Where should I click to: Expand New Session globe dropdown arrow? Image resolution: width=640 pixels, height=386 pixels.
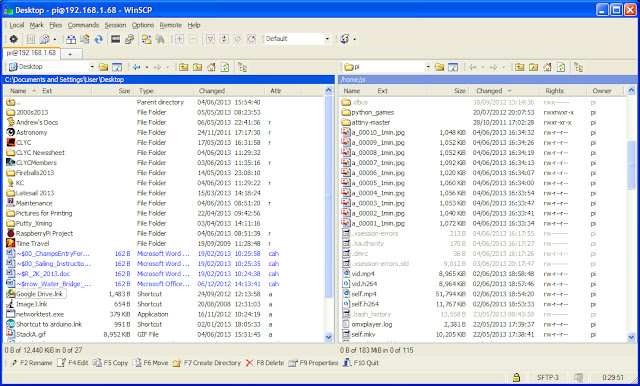pos(355,39)
